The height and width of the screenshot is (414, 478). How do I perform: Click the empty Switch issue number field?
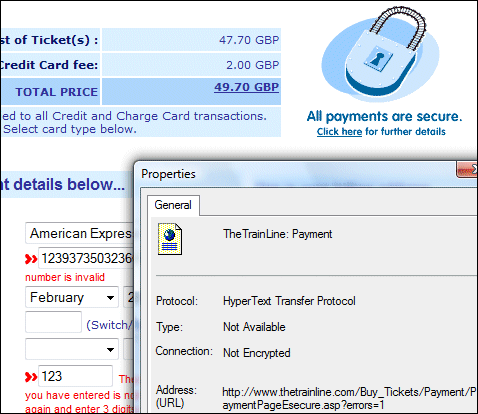click(x=53, y=322)
